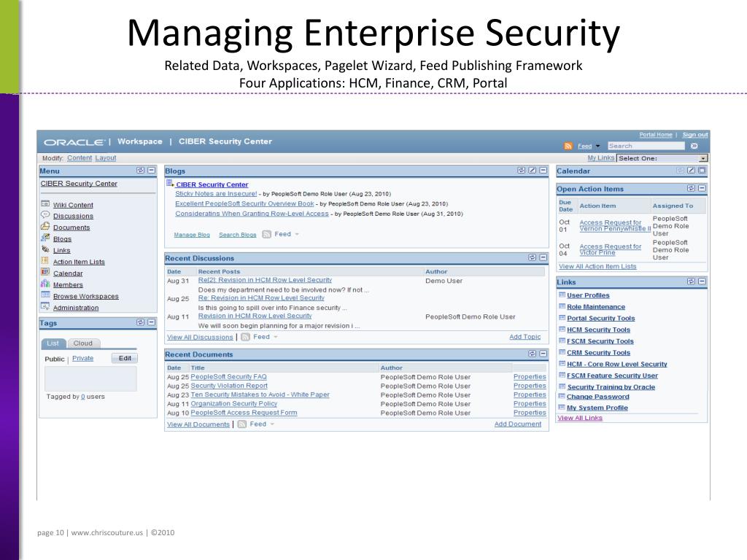Switch to the Cloud tags tab
Screen dimensions: 747x560
point(83,343)
